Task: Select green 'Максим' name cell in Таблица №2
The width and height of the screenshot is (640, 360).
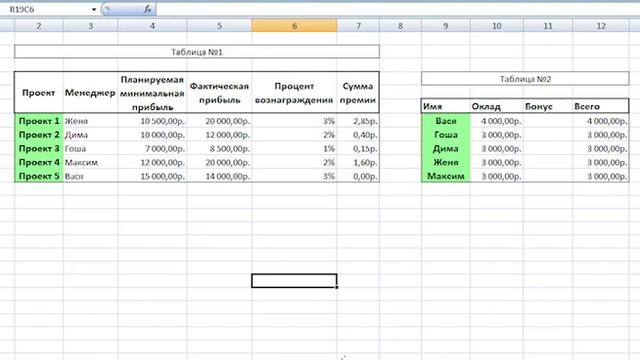Action: tap(446, 176)
